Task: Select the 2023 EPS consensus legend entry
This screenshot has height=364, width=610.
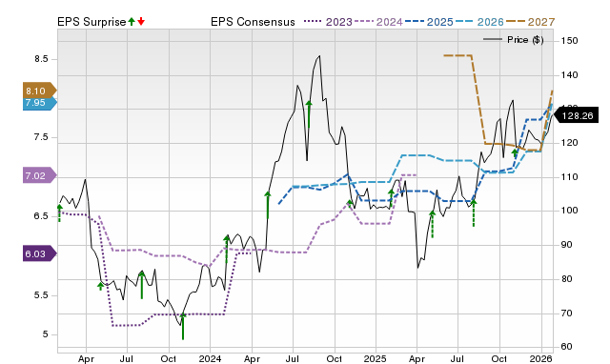Action: click(x=328, y=22)
